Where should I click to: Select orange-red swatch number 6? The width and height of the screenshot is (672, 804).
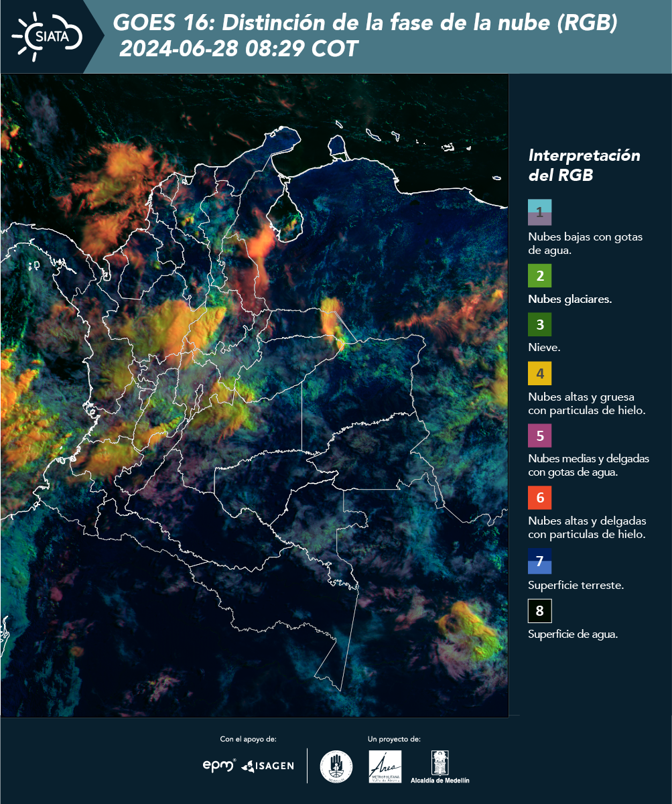click(539, 498)
